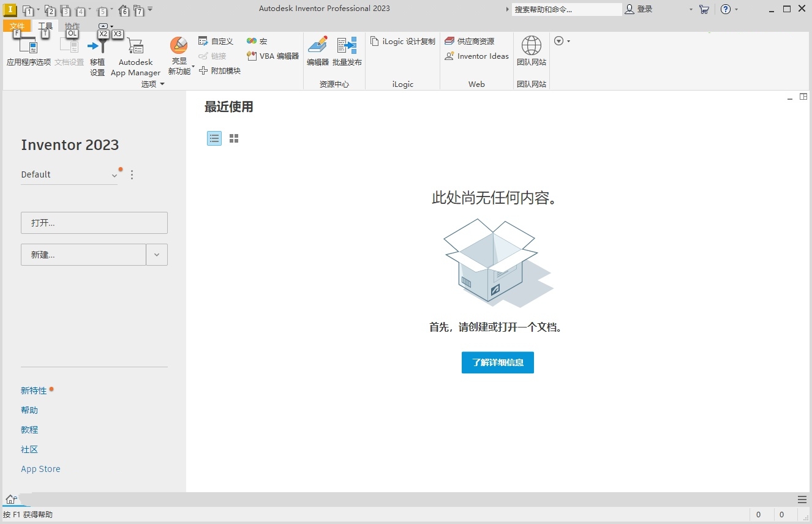
Task: Open Inventor Ideas
Action: (x=476, y=56)
